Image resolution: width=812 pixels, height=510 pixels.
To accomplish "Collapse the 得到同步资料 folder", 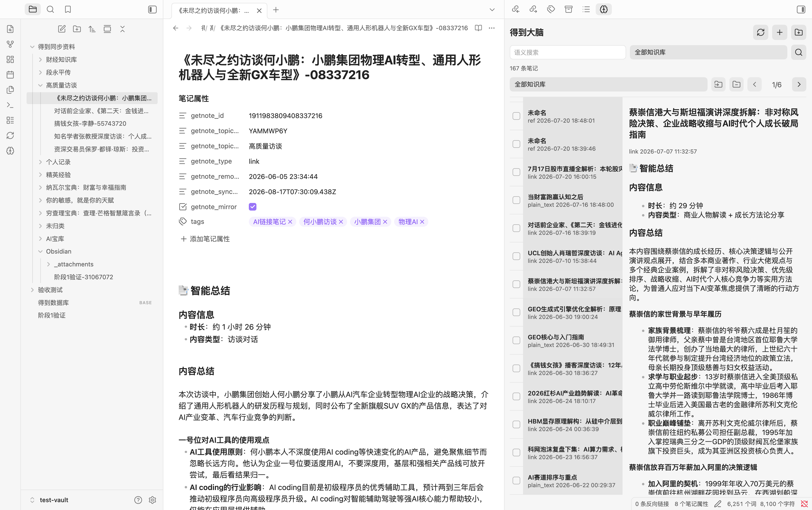I will pos(32,47).
